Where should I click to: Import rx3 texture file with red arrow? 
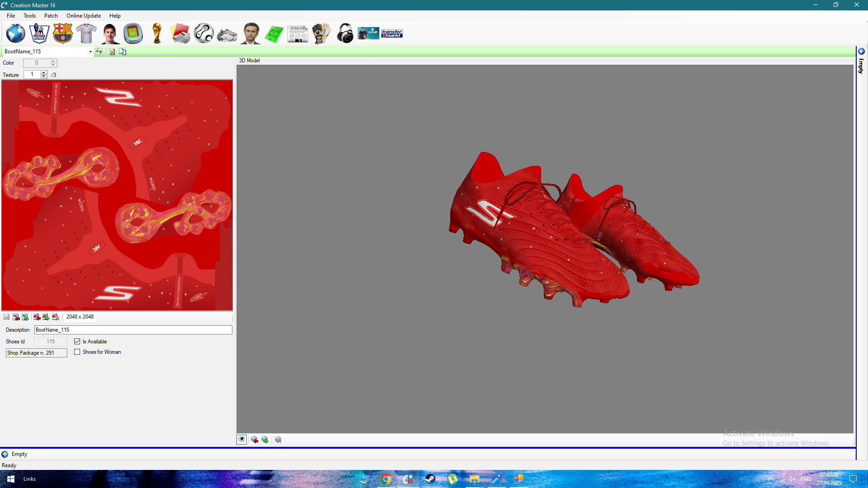pyautogui.click(x=37, y=317)
